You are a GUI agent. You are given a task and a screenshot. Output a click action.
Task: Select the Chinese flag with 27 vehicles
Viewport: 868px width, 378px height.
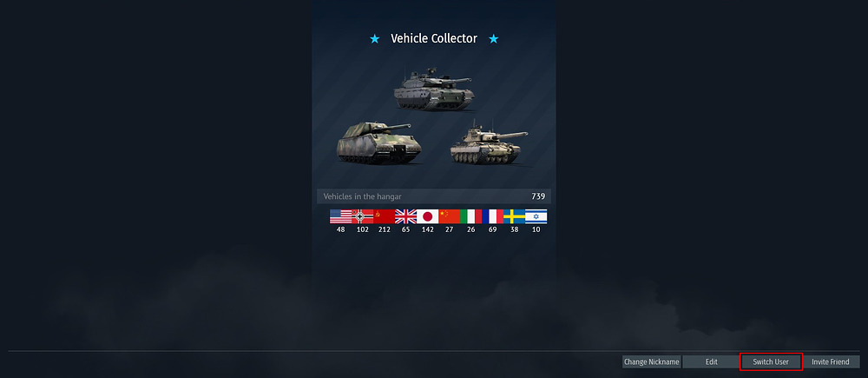pyautogui.click(x=449, y=216)
